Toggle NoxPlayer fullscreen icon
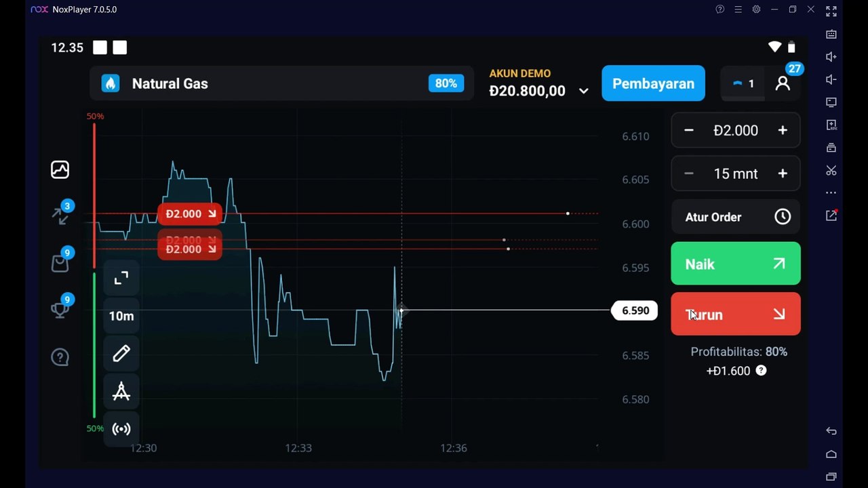868x488 pixels. point(831,11)
